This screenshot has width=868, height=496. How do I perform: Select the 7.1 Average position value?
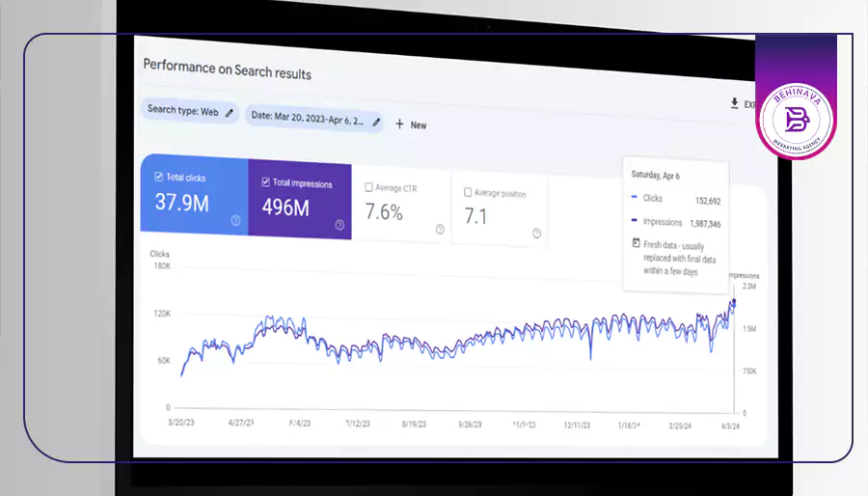[477, 216]
